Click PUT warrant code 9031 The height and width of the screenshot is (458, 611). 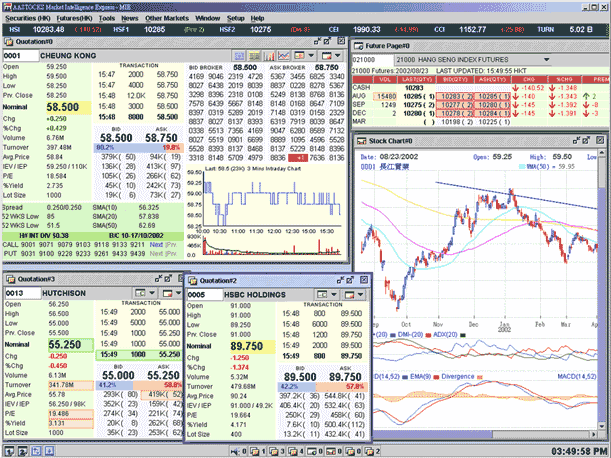pos(28,254)
